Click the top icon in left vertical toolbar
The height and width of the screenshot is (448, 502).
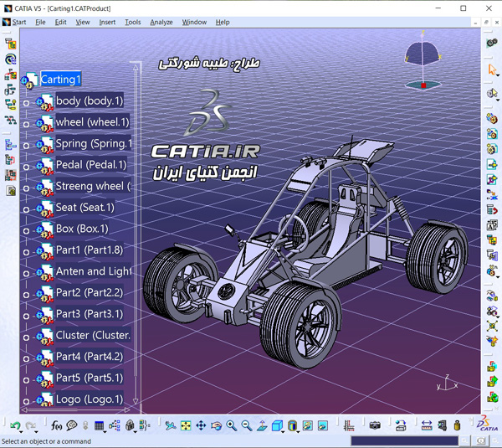pyautogui.click(x=11, y=44)
